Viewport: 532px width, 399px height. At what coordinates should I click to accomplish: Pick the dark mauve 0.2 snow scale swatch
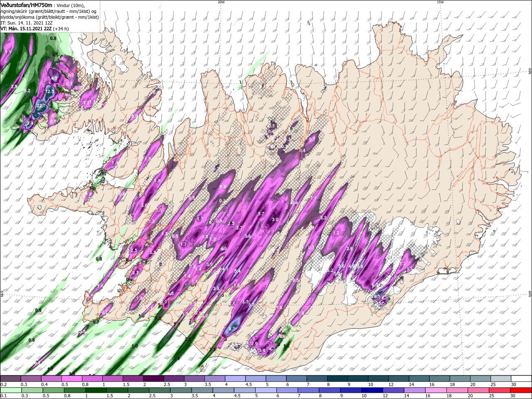point(10,379)
